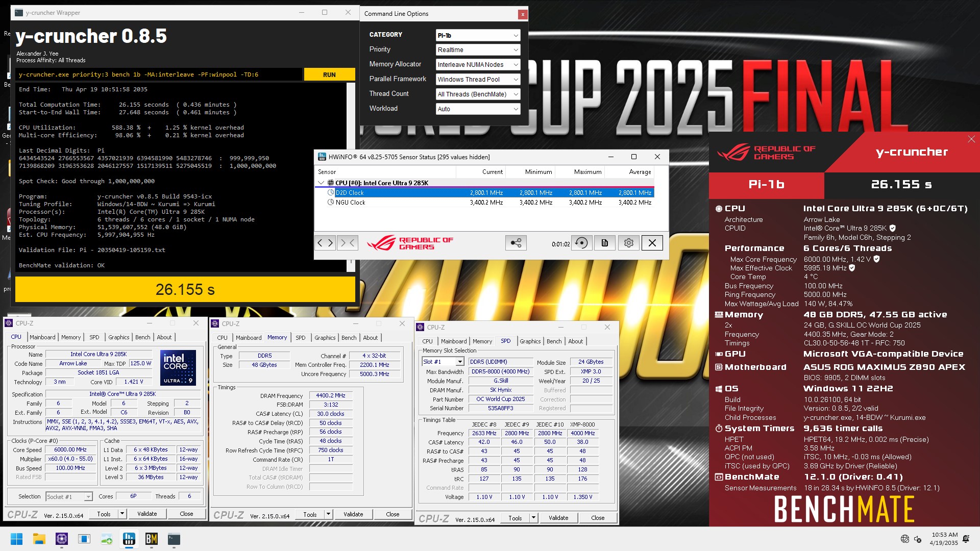The height and width of the screenshot is (551, 980).
Task: Click HWiNFO expand columns arrows button
Action: point(325,243)
